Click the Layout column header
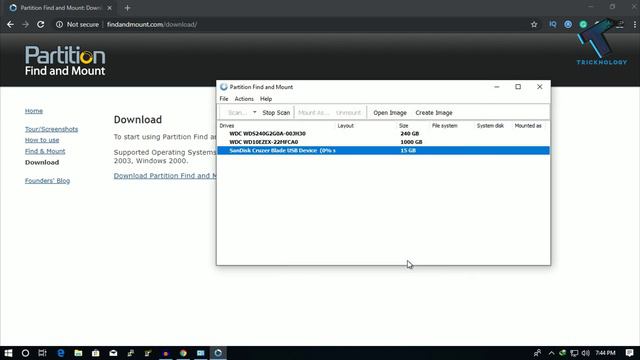The width and height of the screenshot is (640, 360). click(345, 126)
